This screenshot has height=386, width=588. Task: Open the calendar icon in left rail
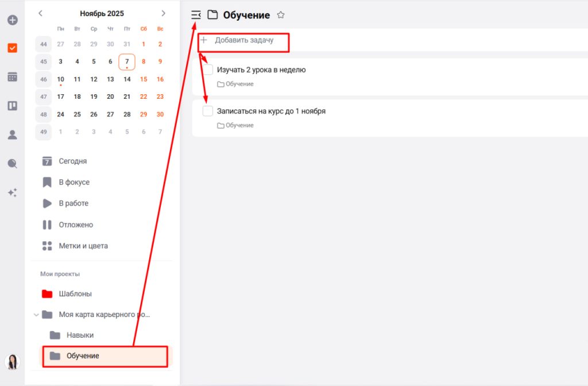[x=12, y=77]
